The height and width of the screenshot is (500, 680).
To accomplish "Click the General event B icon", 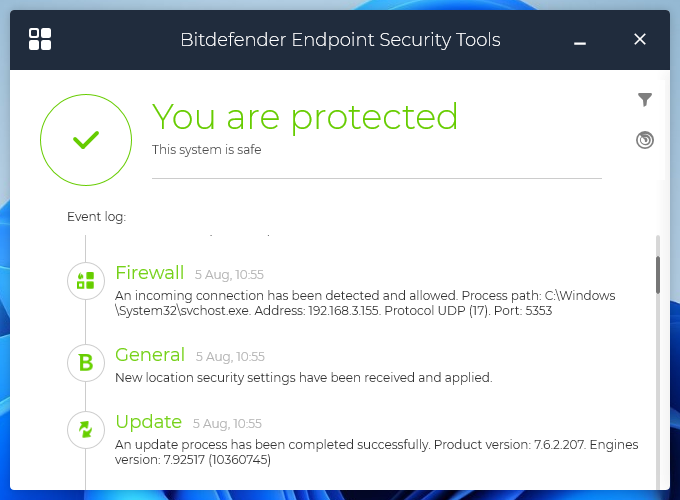I will click(x=86, y=363).
